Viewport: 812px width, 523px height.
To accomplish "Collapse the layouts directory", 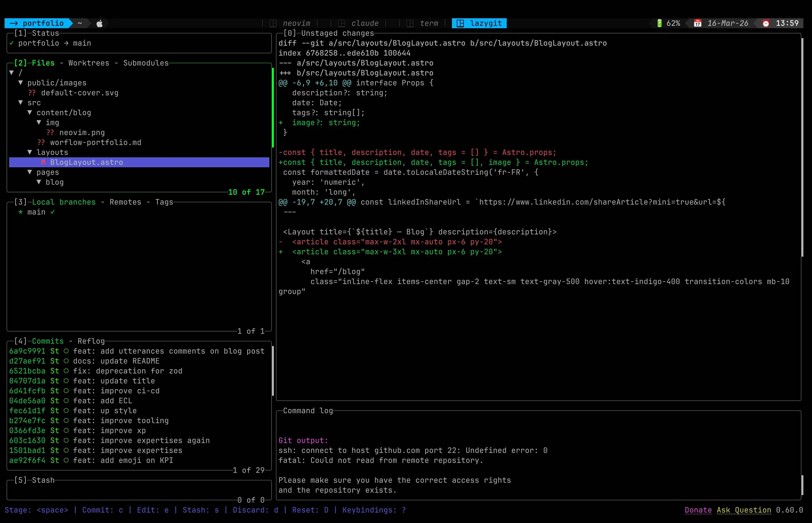I will pos(53,152).
